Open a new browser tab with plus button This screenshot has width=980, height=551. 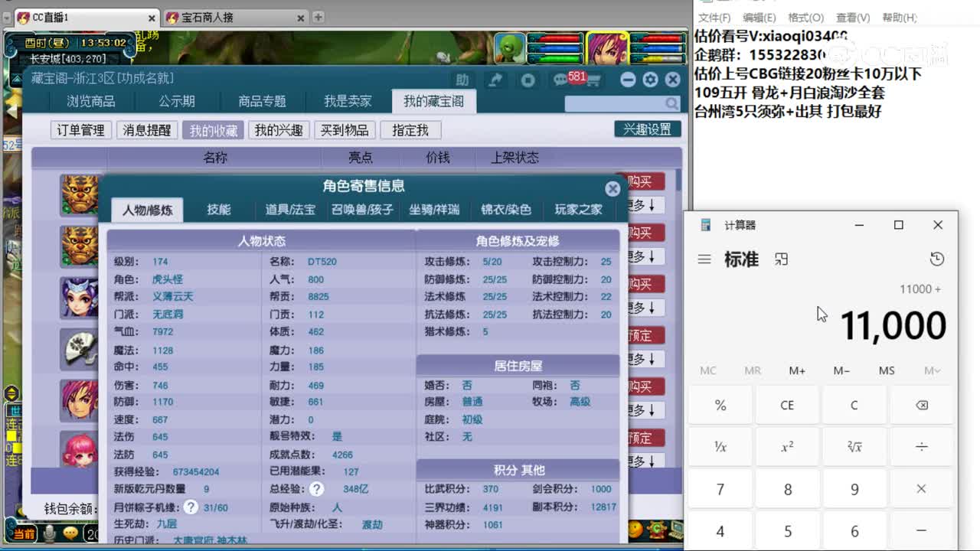[x=318, y=17]
